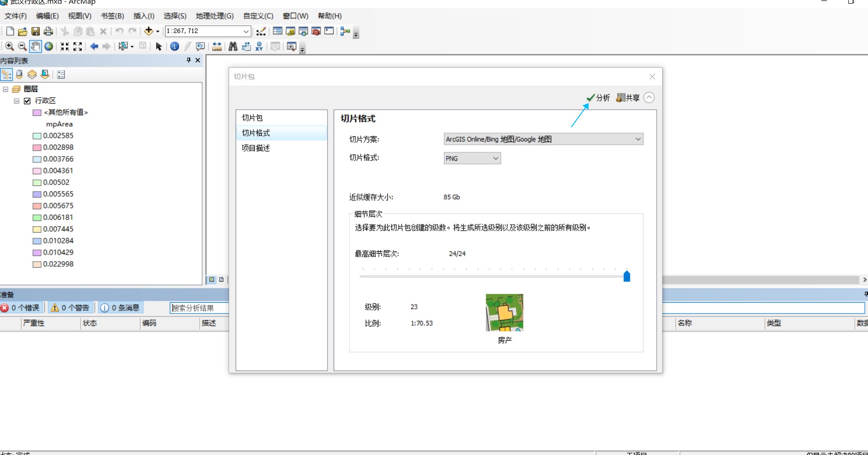
Task: Switch table of contents to list by source
Action: click(x=19, y=74)
